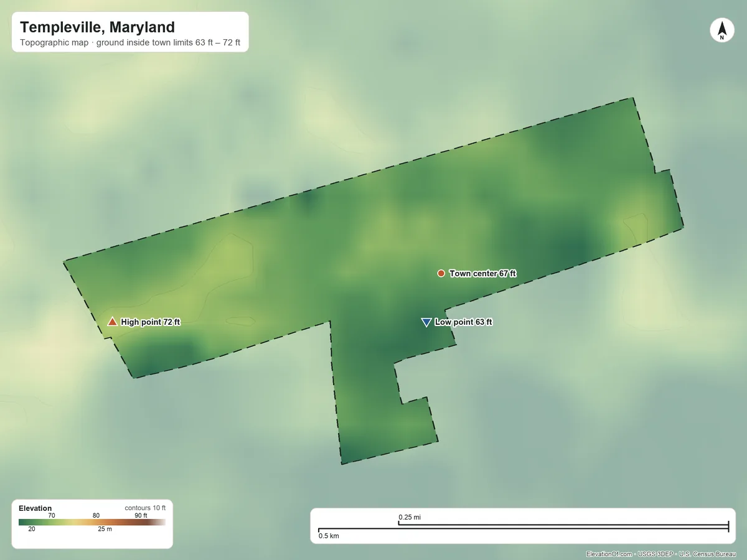
Task: Click the "Templeville, Maryland" title
Action: click(97, 27)
